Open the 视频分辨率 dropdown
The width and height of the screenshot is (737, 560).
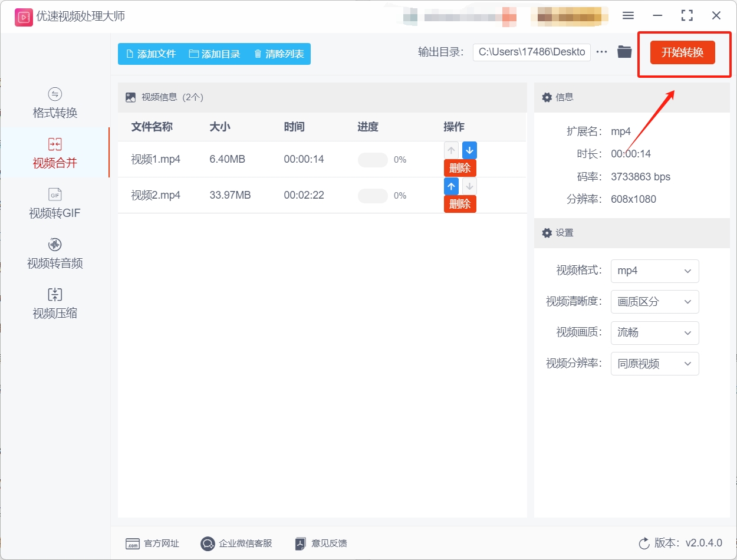654,364
